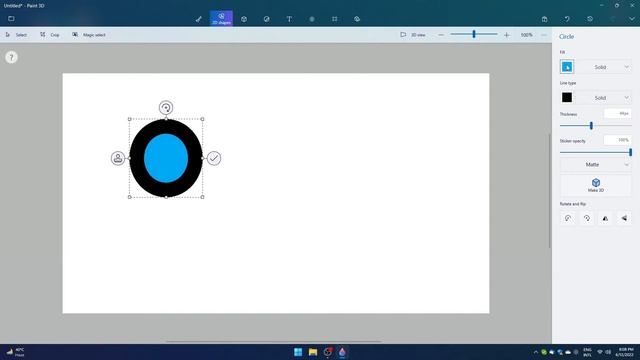The width and height of the screenshot is (640, 360).
Task: Expand the top bar more-options chevron
Action: tap(632, 19)
